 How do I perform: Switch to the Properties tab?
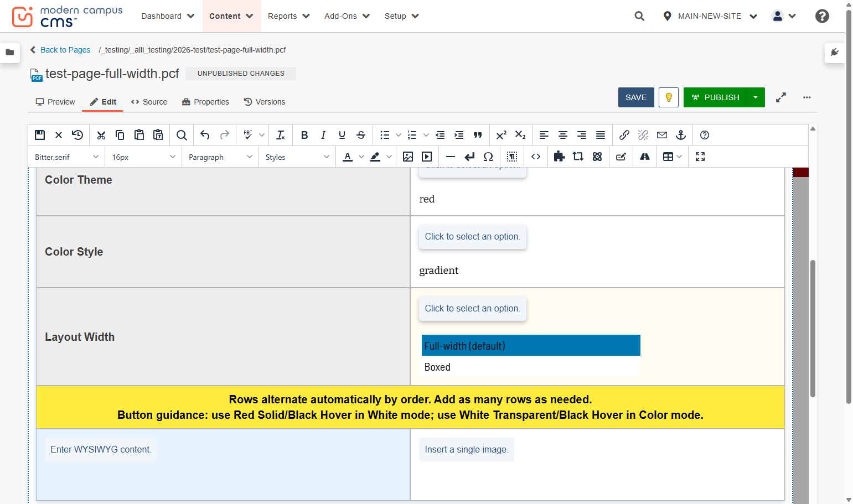pyautogui.click(x=205, y=102)
